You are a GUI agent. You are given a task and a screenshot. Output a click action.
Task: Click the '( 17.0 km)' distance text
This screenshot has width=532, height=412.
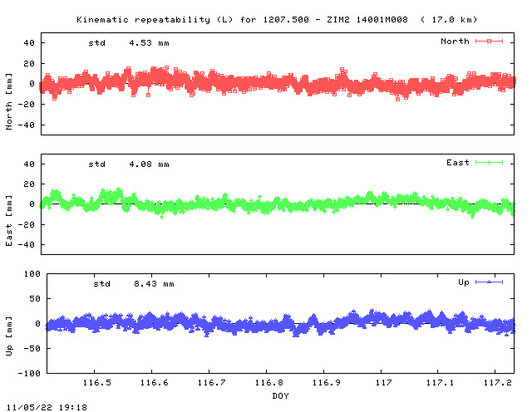[x=449, y=20]
